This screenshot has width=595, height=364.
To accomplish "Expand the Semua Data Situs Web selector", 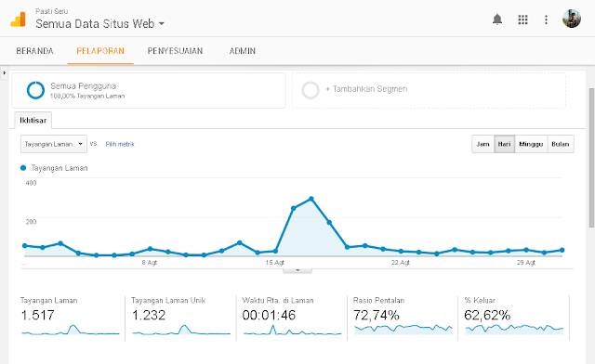I will coord(99,24).
